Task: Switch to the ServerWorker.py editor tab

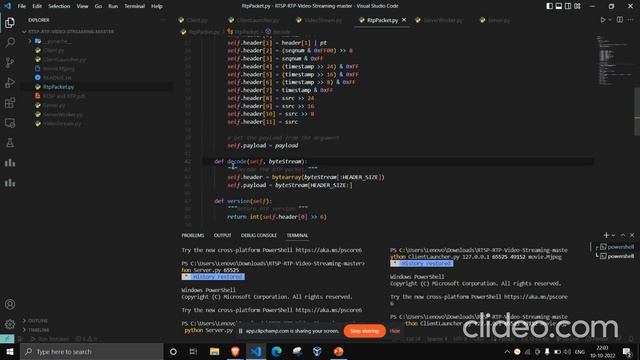Action: [x=439, y=20]
